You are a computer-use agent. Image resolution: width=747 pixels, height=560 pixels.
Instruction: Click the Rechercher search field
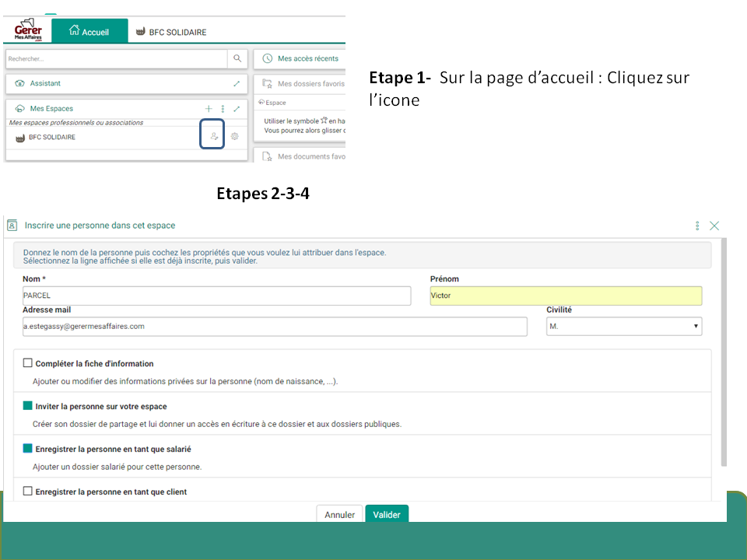[x=117, y=58]
